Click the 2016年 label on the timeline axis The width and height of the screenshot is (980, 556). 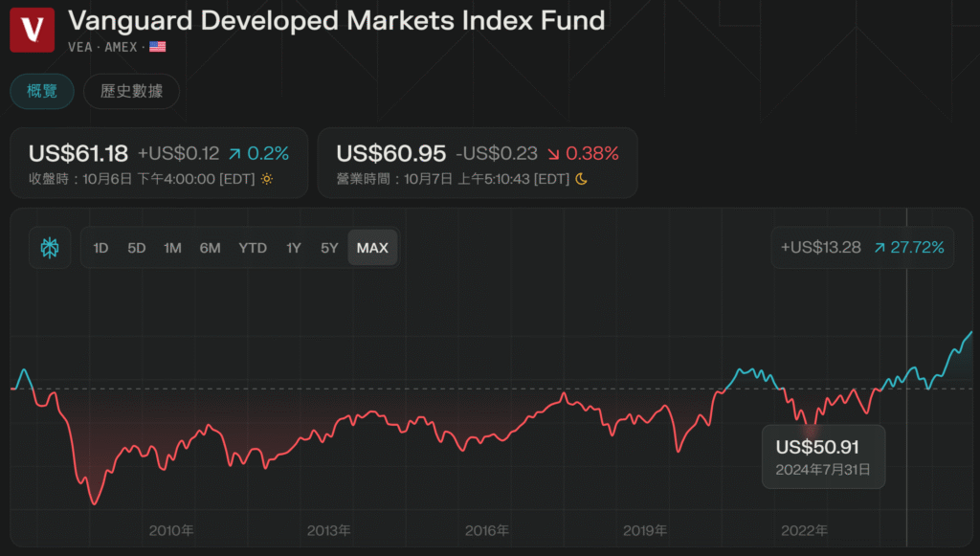click(x=487, y=530)
